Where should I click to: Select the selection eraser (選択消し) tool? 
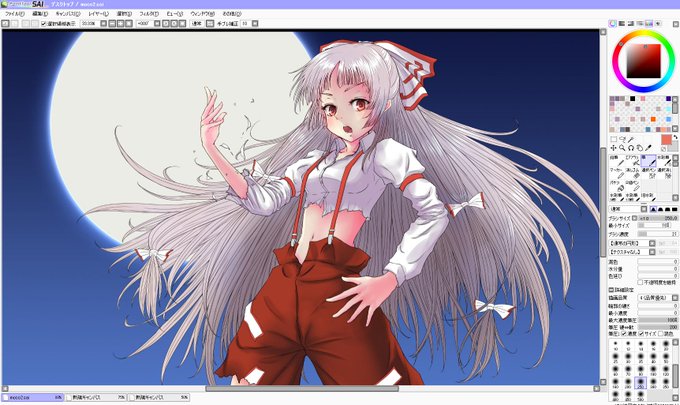[664, 173]
